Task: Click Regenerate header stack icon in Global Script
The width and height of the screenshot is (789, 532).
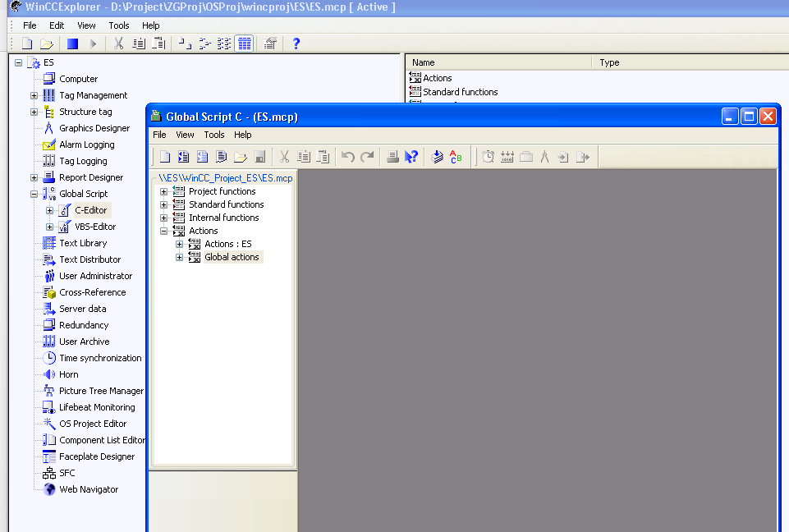Action: [x=438, y=157]
